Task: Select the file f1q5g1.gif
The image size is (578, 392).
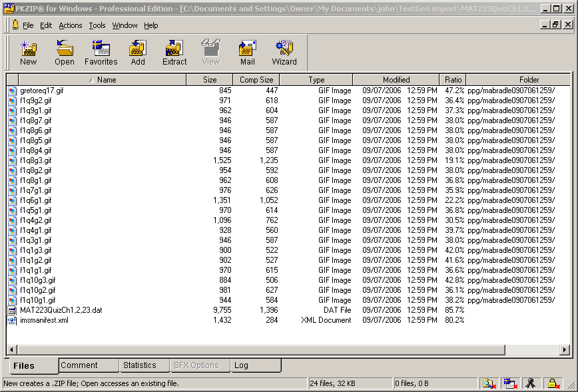Action: click(x=36, y=210)
